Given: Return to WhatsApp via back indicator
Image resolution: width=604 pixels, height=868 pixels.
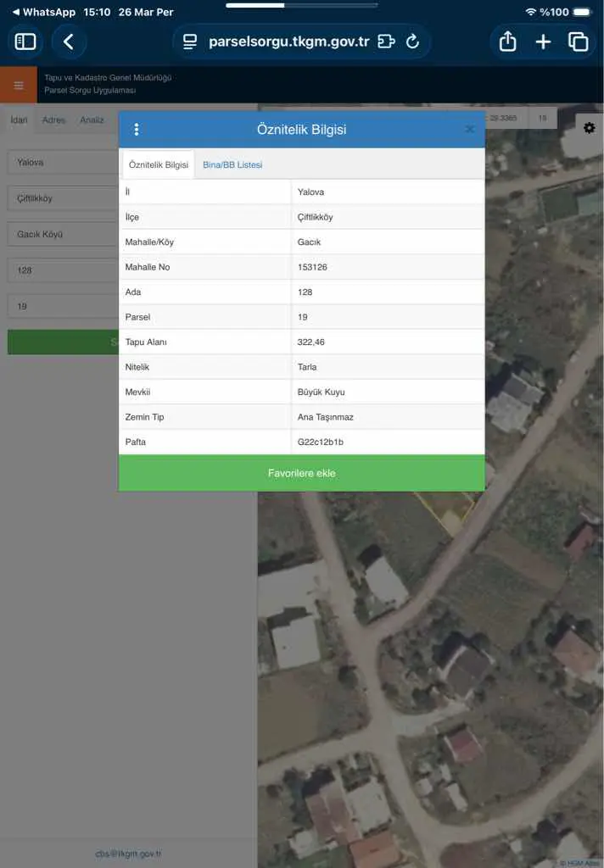Looking at the screenshot, I should click(43, 12).
